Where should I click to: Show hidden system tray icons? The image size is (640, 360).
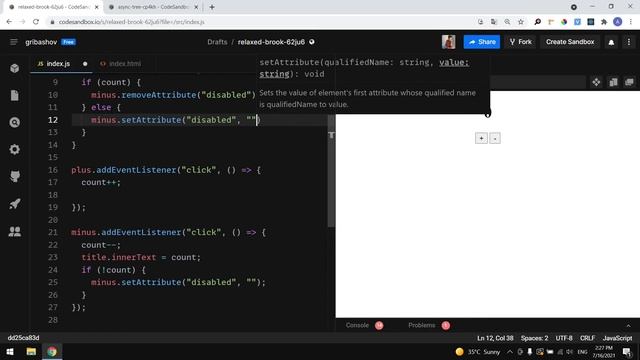510,352
